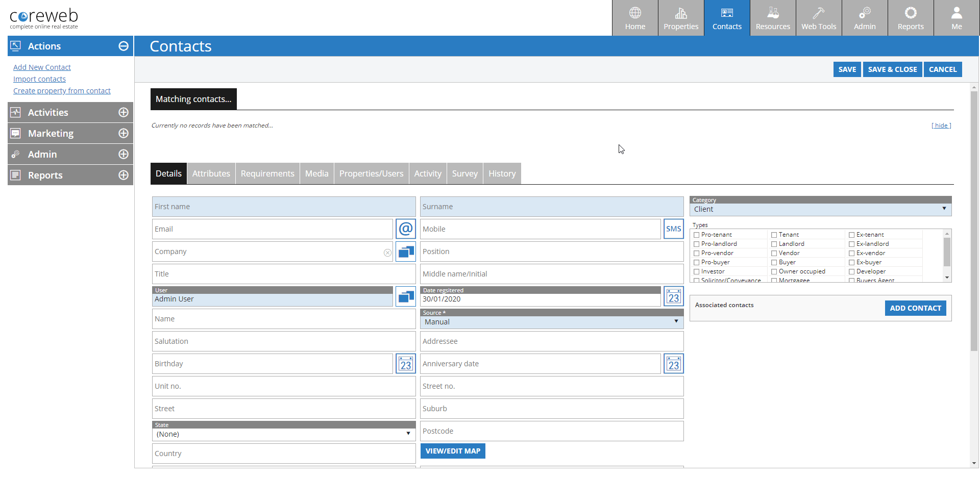Click the email @ icon beside Email field
The height and width of the screenshot is (478, 980).
(x=405, y=229)
